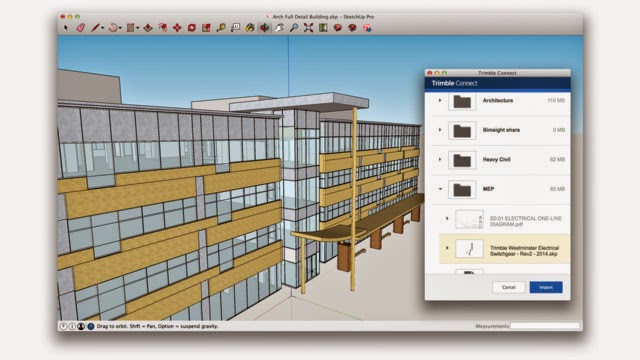
Task: Click the last toolbar icon after Extension Warehouse
Action: (x=367, y=28)
